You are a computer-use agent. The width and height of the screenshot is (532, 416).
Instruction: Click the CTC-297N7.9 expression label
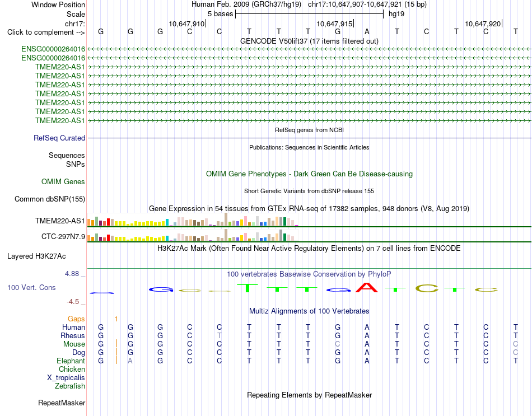[63, 236]
